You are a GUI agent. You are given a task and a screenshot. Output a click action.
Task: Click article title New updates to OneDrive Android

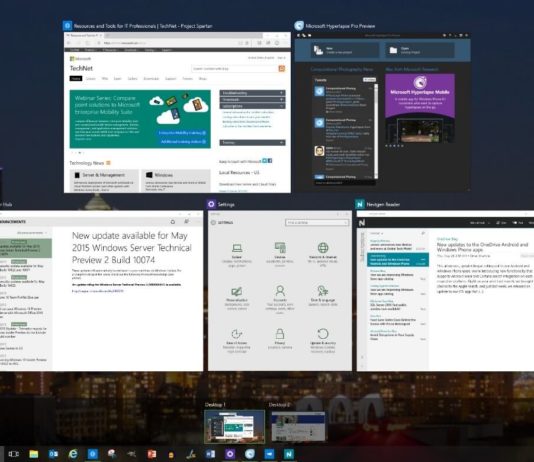[482, 247]
